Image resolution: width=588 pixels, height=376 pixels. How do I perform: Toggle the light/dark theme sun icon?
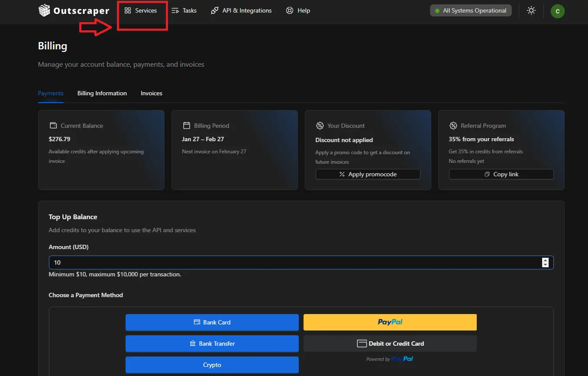531,11
